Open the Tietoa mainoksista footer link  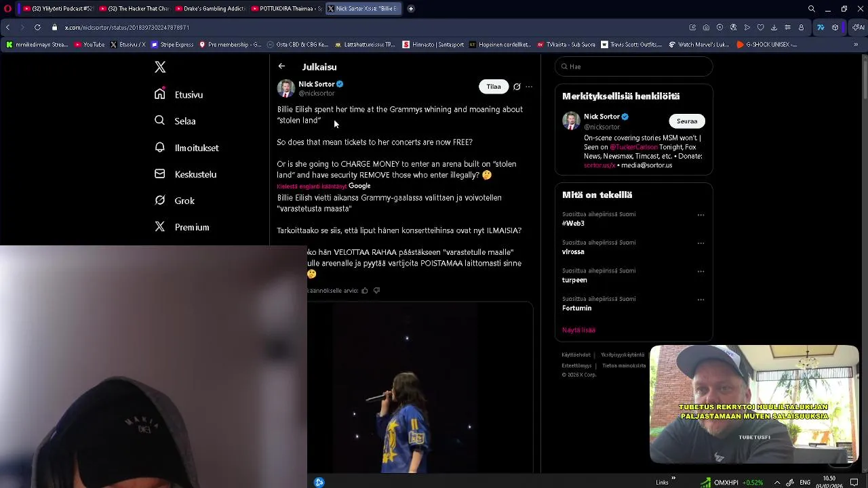pos(624,366)
